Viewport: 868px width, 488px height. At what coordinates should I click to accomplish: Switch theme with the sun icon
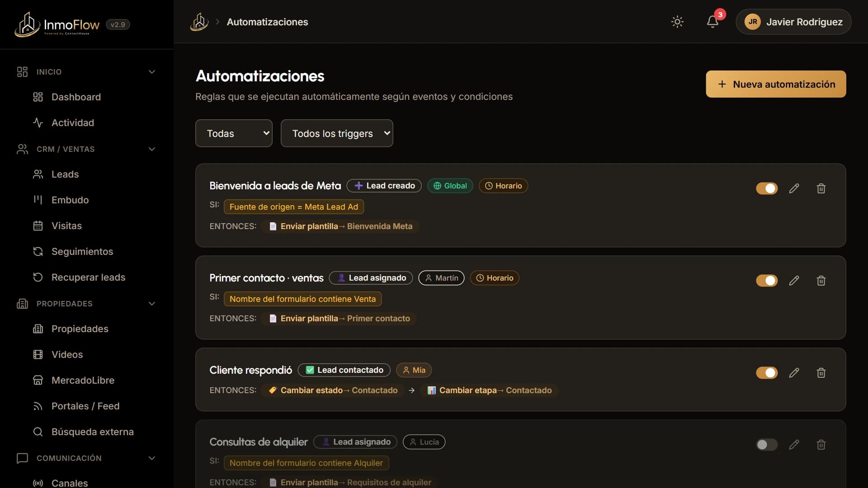click(677, 22)
